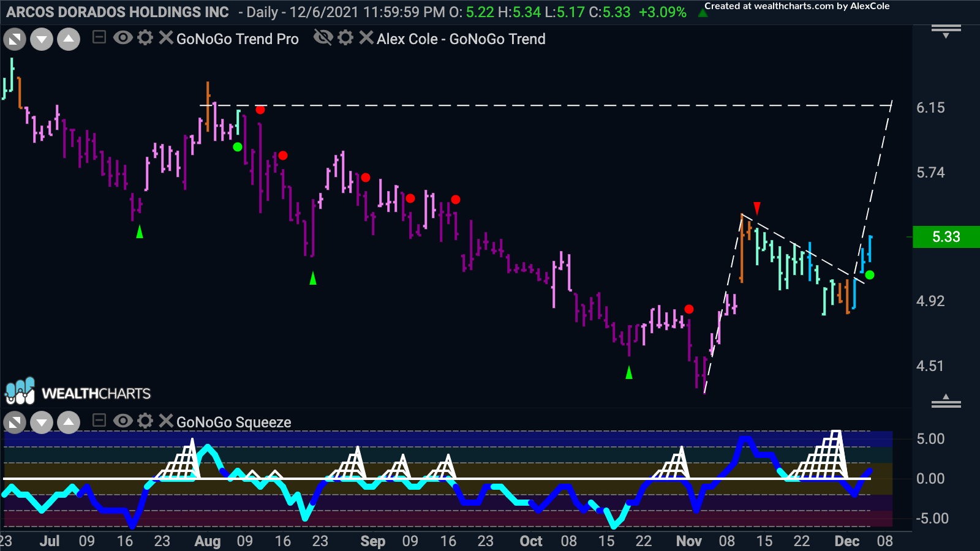Click the +3.09% change value
980x551 pixels.
pos(662,12)
